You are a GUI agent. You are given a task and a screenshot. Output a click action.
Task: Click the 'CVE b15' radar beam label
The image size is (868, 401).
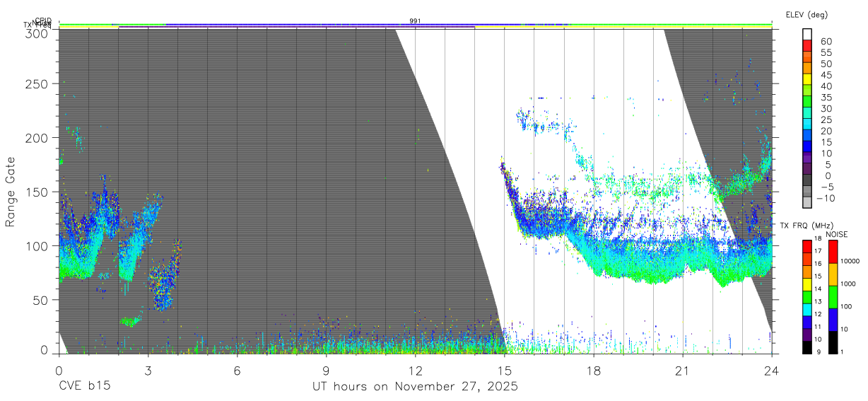[x=84, y=387]
